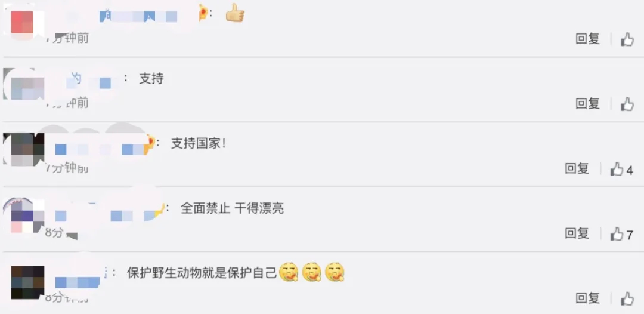This screenshot has height=314, width=644.
Task: Like the thumbs-up emoji comment
Action: [627, 39]
